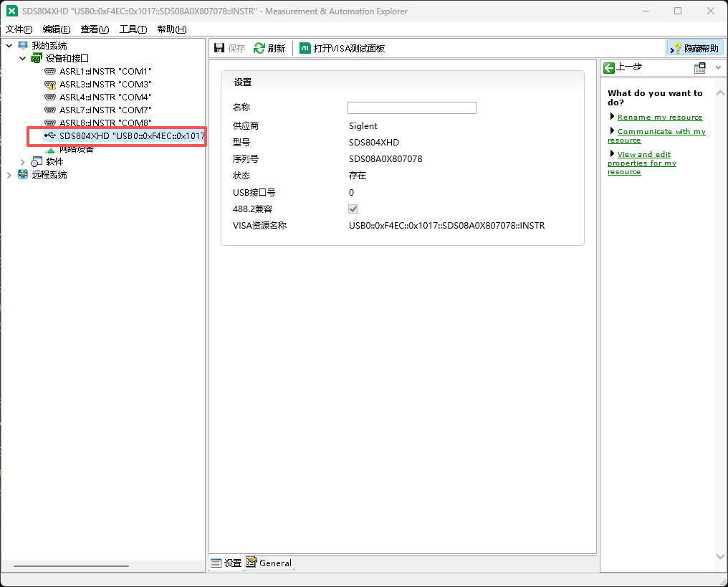Expand the 软件 tree node

[22, 161]
